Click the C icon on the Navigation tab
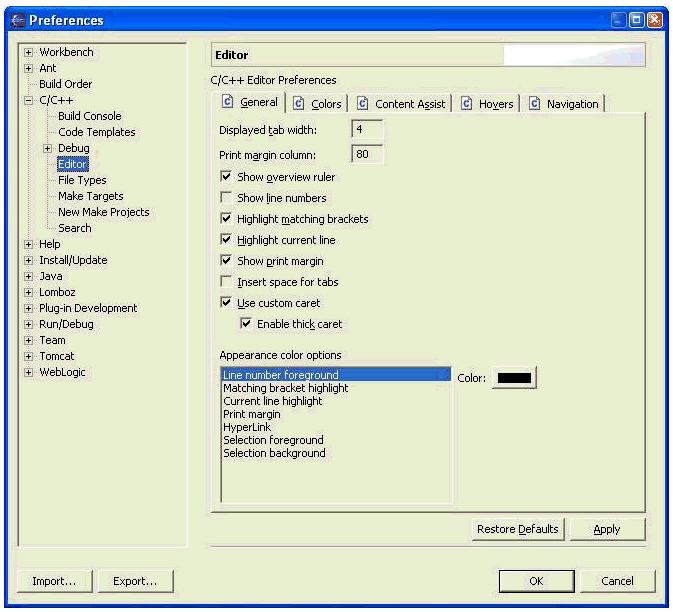 point(535,104)
